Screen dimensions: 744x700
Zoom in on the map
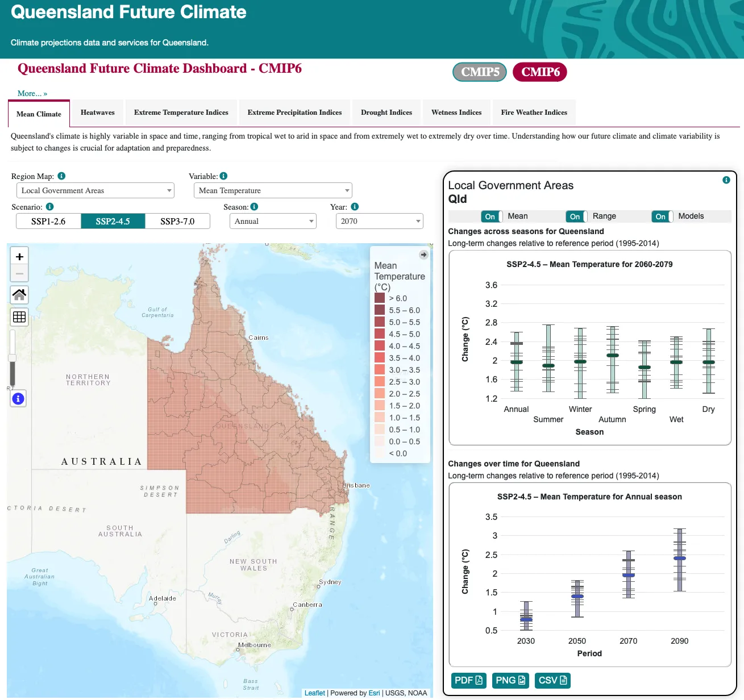[x=19, y=257]
